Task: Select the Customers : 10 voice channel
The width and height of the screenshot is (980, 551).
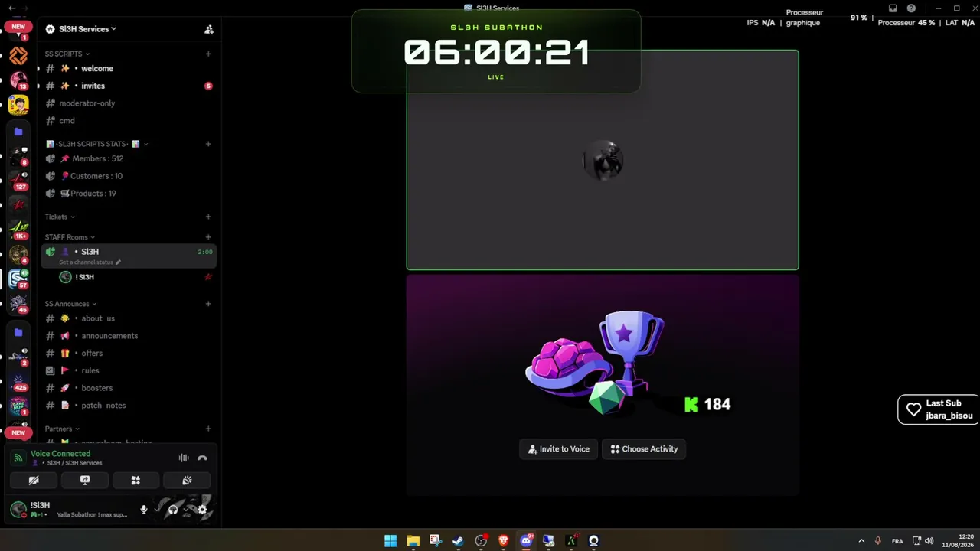Action: coord(129,176)
